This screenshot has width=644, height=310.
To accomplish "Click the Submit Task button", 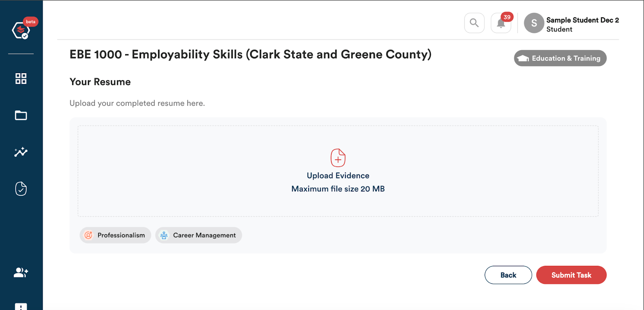I will (572, 275).
